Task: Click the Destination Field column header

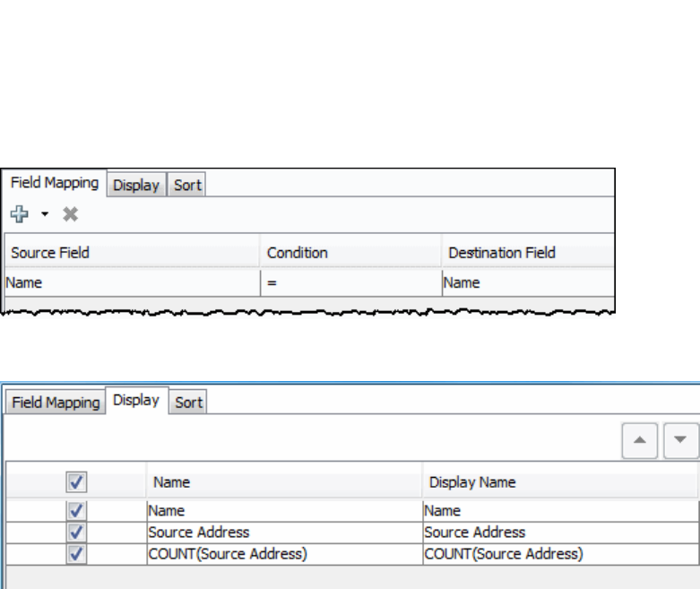Action: tap(502, 253)
